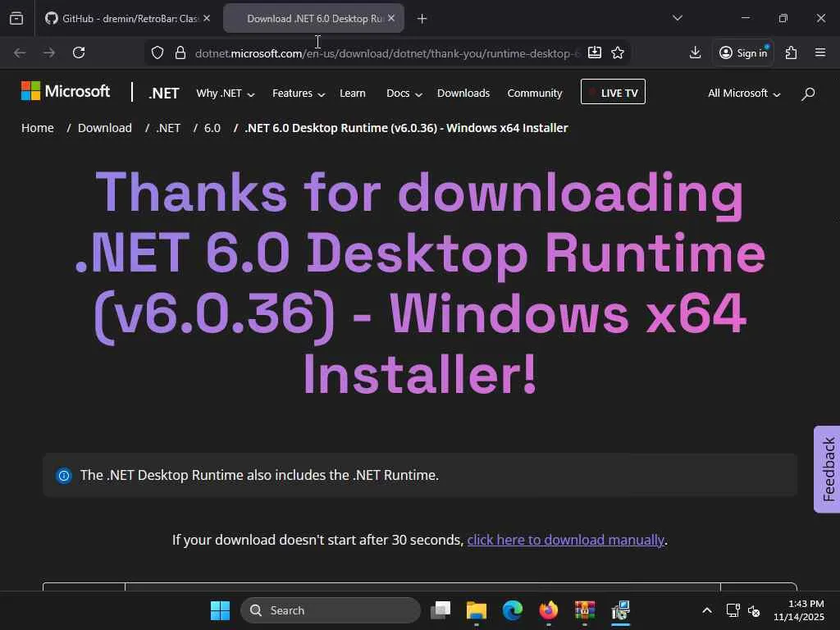Go forward one page
The height and width of the screenshot is (630, 840).
pos(49,52)
